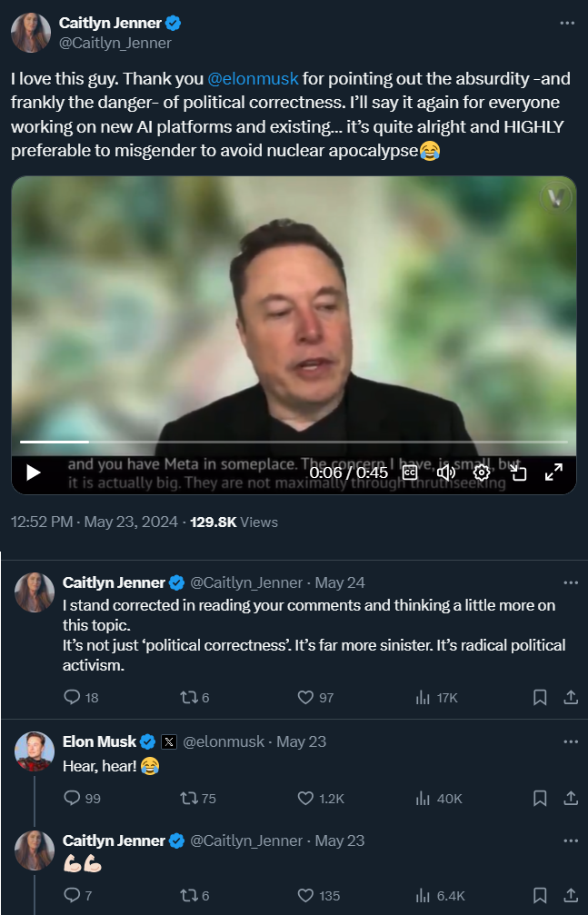
Task: Like the flexed biceps emoji reply
Action: [x=306, y=896]
